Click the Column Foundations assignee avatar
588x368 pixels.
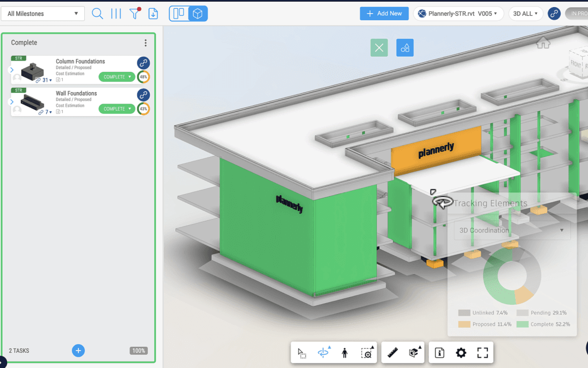click(17, 78)
